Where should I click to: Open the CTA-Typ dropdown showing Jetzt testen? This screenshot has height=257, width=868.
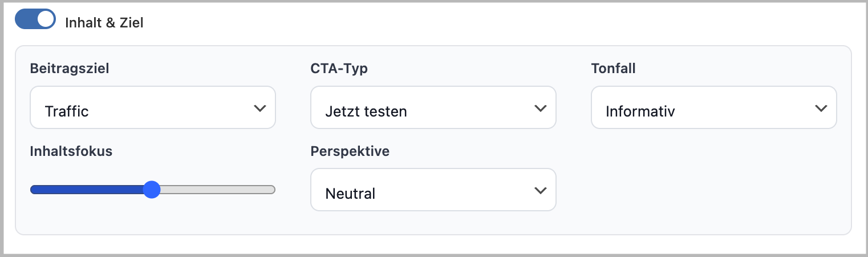click(x=433, y=108)
